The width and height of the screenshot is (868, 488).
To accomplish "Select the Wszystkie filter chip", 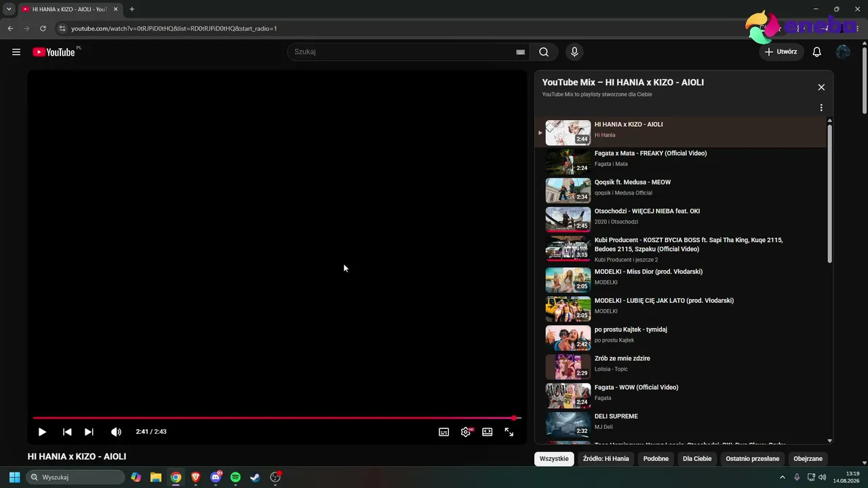I will 554,459.
